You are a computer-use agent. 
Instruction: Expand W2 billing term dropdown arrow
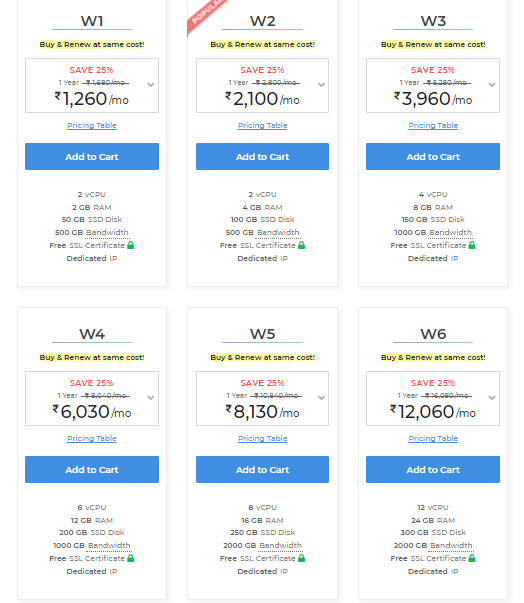coord(321,85)
